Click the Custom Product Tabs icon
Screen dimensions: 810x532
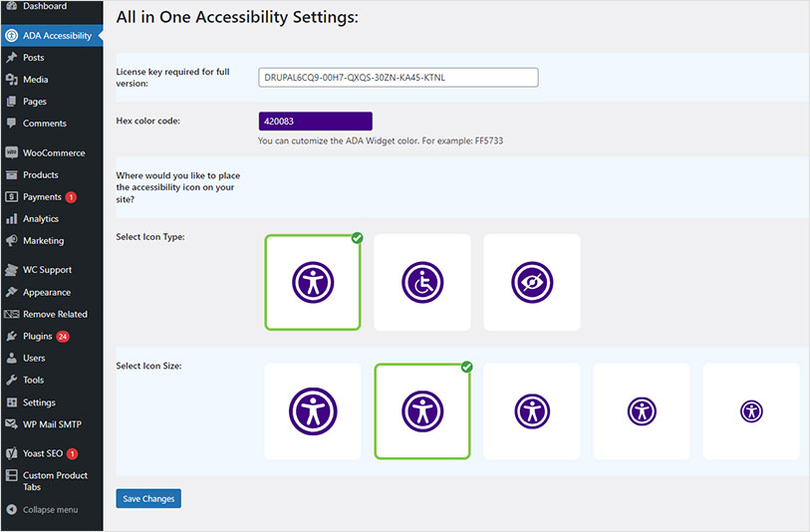tap(11, 475)
